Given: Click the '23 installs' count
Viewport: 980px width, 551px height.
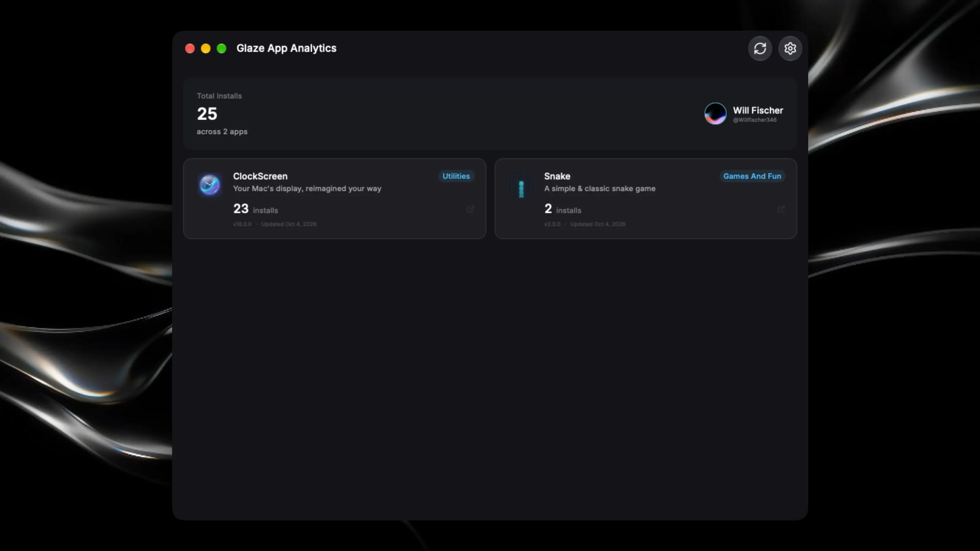Looking at the screenshot, I should (255, 209).
